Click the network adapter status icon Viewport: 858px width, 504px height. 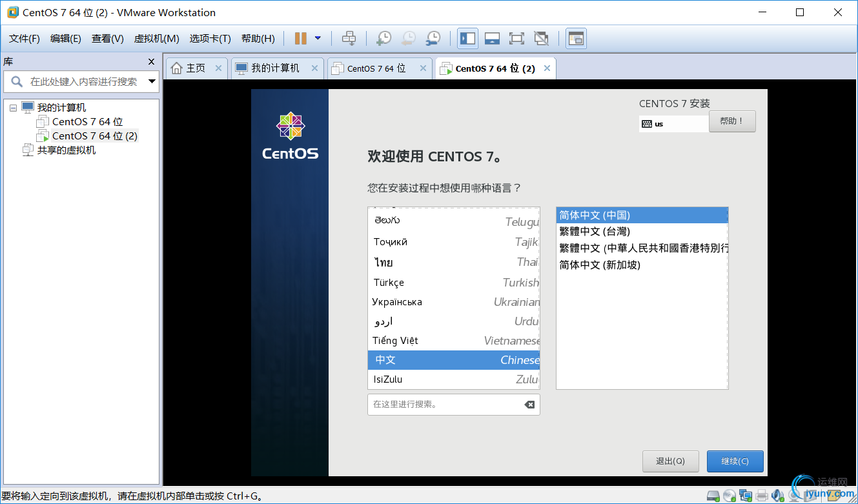tap(746, 496)
